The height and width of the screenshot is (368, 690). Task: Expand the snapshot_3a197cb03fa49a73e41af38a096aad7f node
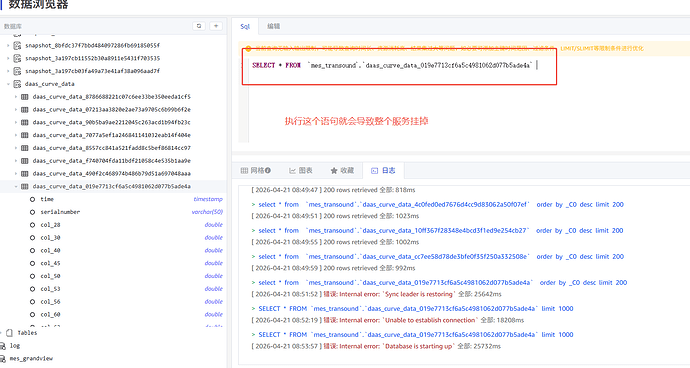[8, 71]
